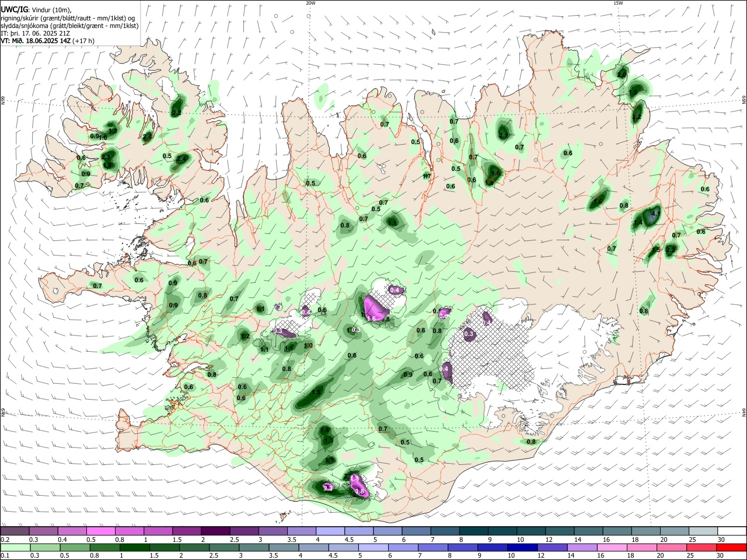Image resolution: width=747 pixels, height=560 pixels.
Task: Click the '2.0' precipitation value on the map
Action: [621, 75]
